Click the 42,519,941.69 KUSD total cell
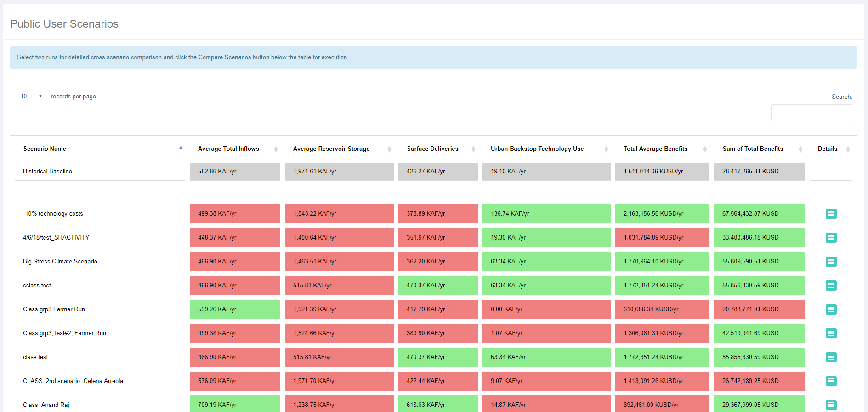This screenshot has width=868, height=412. [x=760, y=333]
